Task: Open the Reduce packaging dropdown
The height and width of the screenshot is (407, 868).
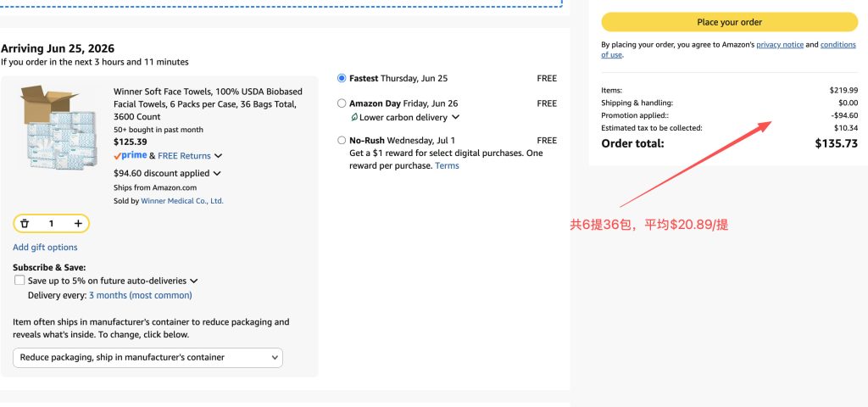Action: [147, 358]
